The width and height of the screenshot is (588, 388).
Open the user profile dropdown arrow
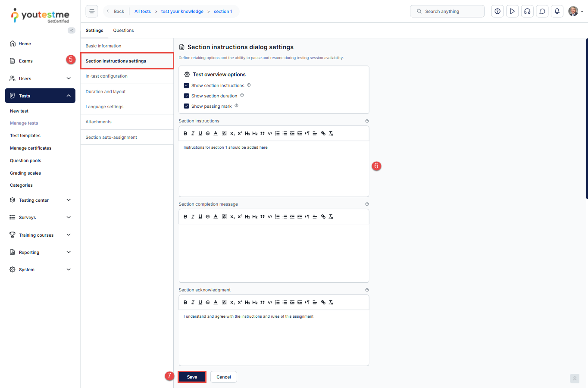[582, 12]
